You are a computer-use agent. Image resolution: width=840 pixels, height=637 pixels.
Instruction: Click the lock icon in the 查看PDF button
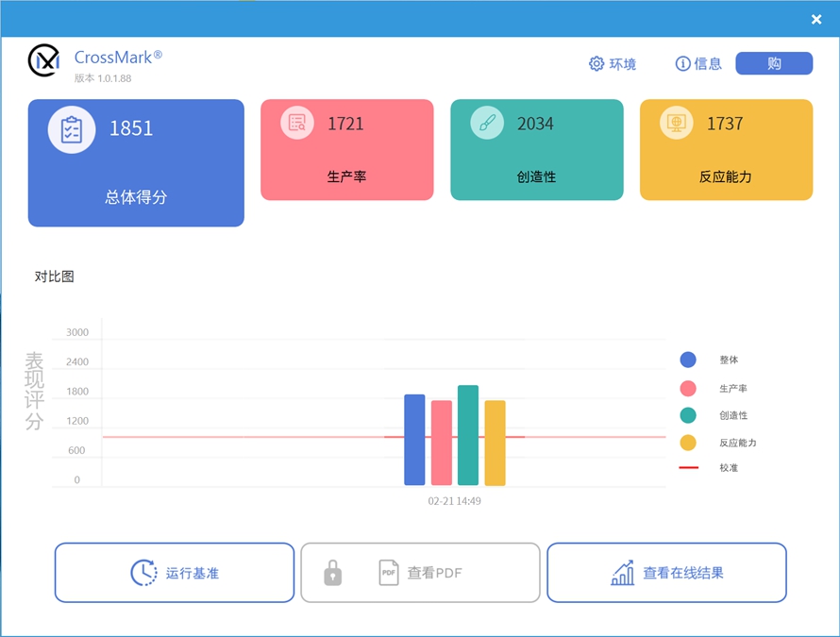coord(332,573)
